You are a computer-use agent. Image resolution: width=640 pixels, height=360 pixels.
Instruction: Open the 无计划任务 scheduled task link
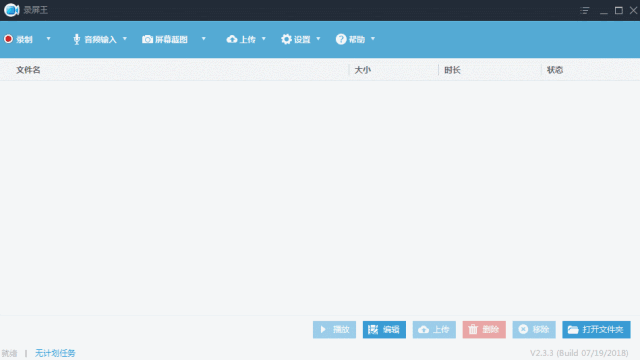click(x=55, y=353)
